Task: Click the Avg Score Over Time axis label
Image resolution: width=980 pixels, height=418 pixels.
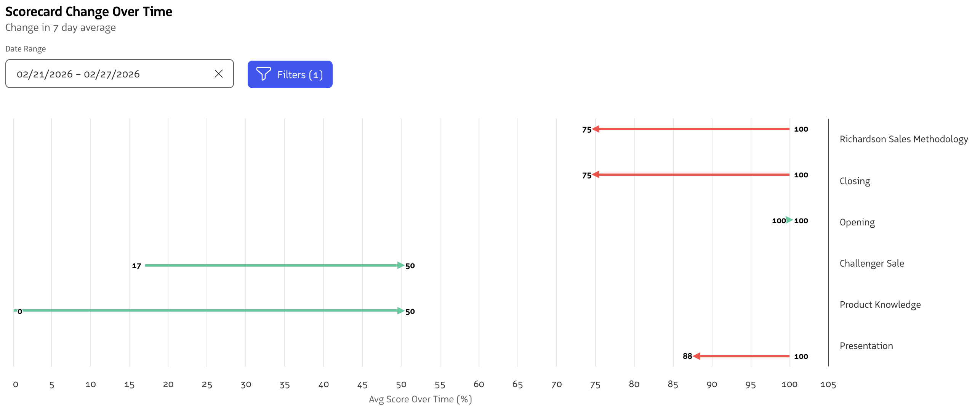Action: (420, 399)
